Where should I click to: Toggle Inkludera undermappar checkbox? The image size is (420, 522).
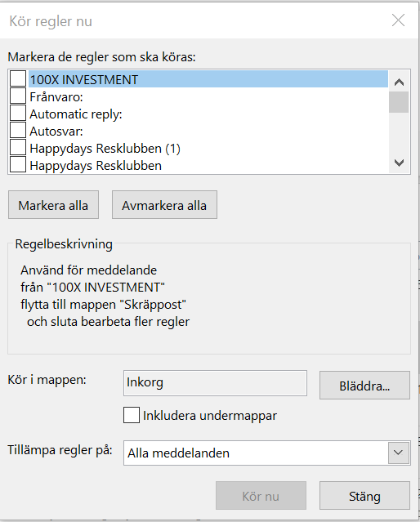click(x=132, y=415)
